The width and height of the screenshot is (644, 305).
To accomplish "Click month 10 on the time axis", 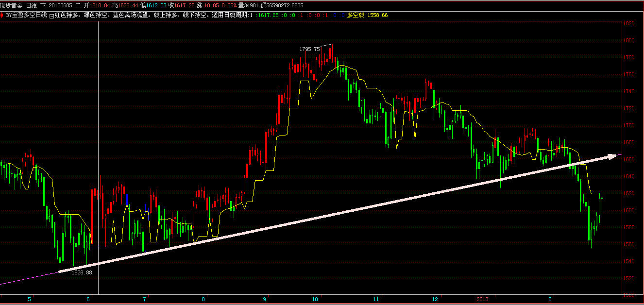I will [x=315, y=300].
